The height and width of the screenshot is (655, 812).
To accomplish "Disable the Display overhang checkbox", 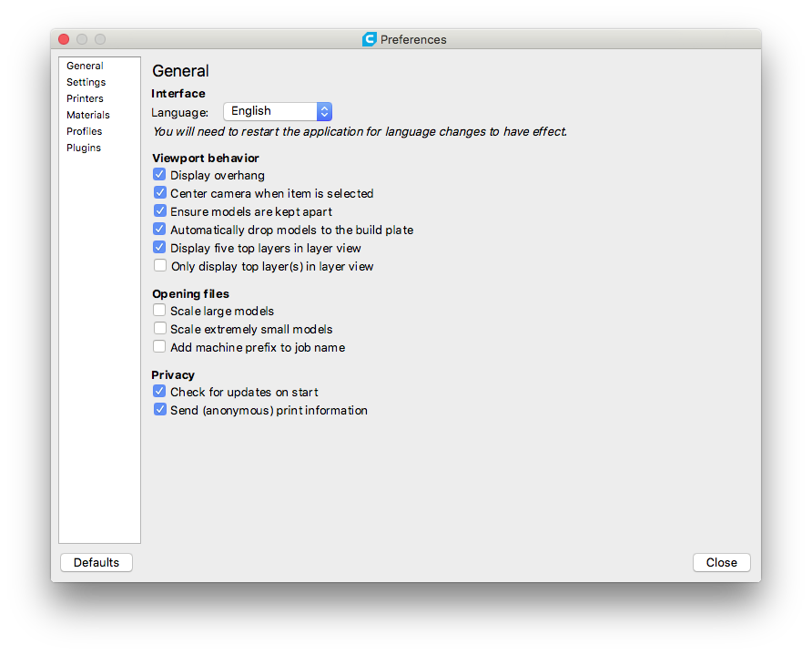I will [x=160, y=175].
